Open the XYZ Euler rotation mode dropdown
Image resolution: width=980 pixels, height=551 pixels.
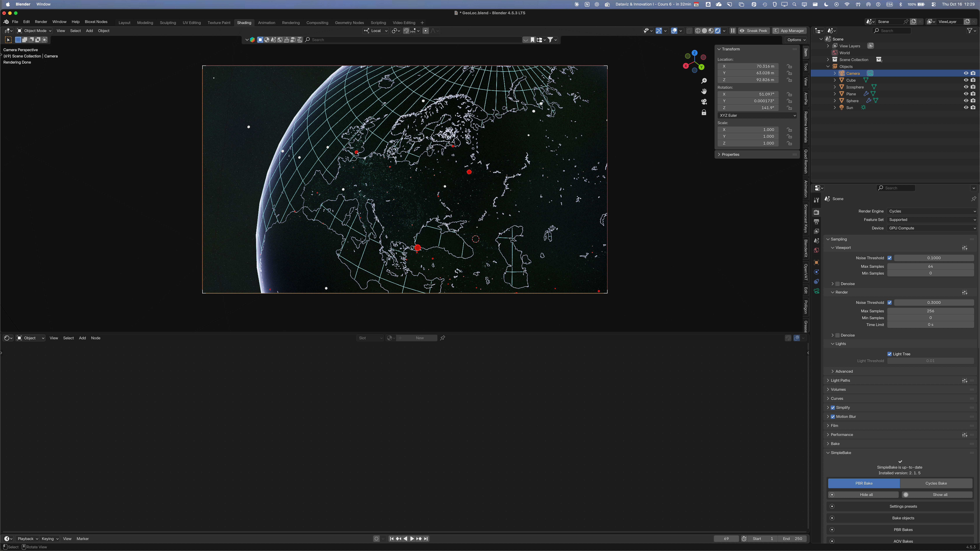(757, 116)
